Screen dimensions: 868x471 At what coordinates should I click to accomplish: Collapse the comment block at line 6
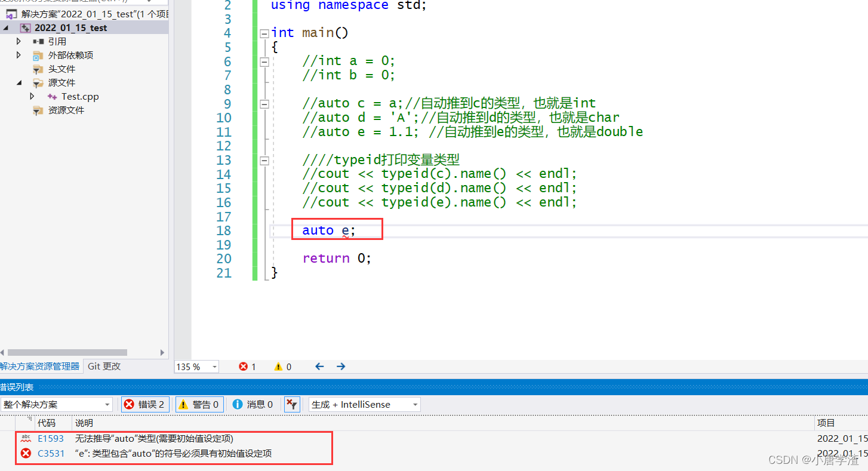click(264, 61)
